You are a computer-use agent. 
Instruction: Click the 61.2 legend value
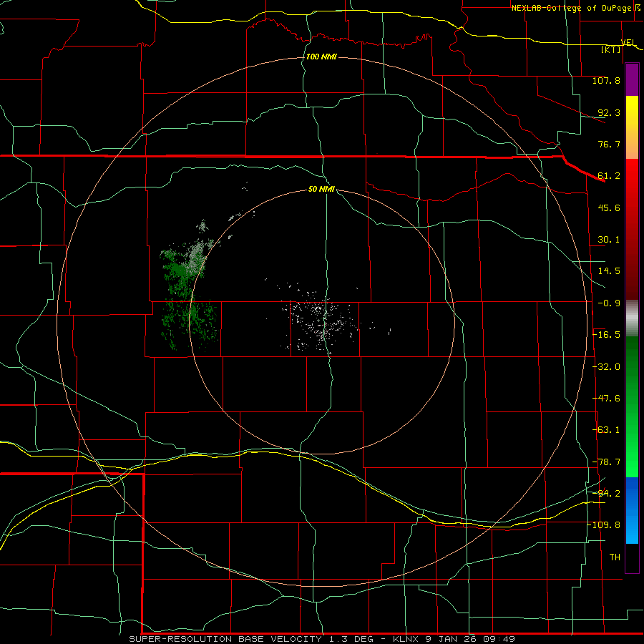click(x=609, y=176)
